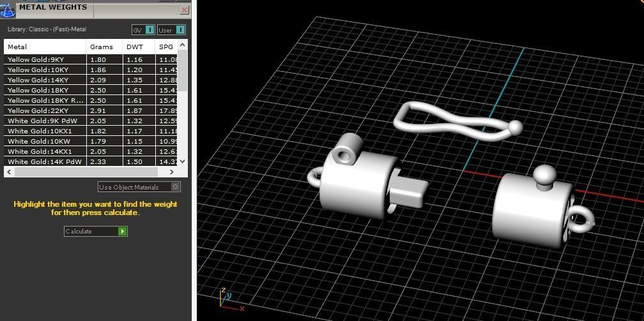Sort by the DWT column header
The height and width of the screenshot is (321, 644).
139,47
